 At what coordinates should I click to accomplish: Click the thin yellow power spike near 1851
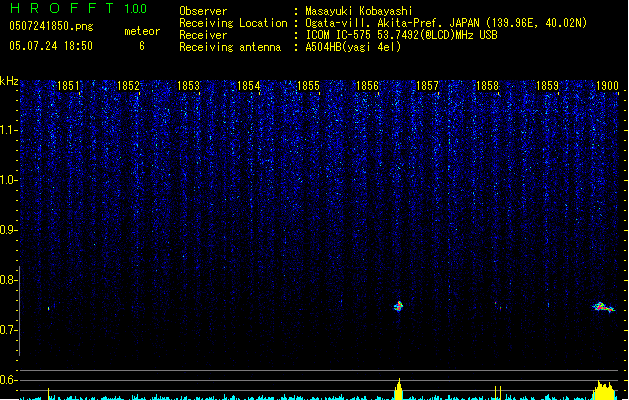49,394
